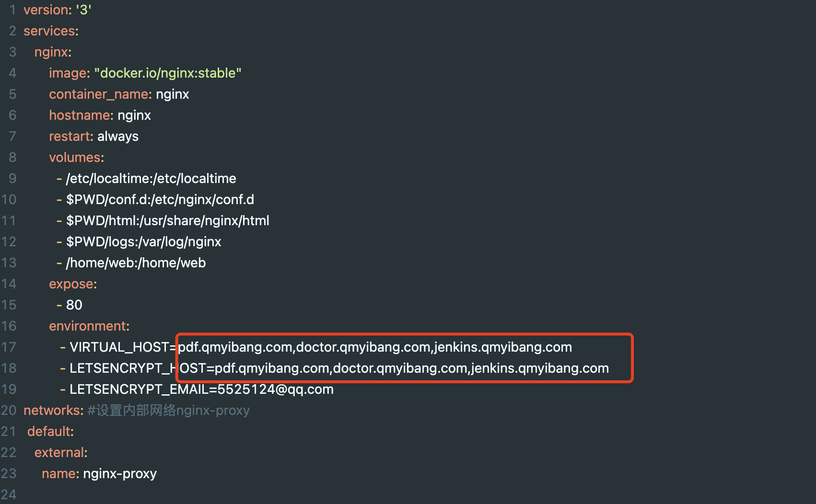Click the port value 80
Screen dimensions: 816x504
[74, 305]
